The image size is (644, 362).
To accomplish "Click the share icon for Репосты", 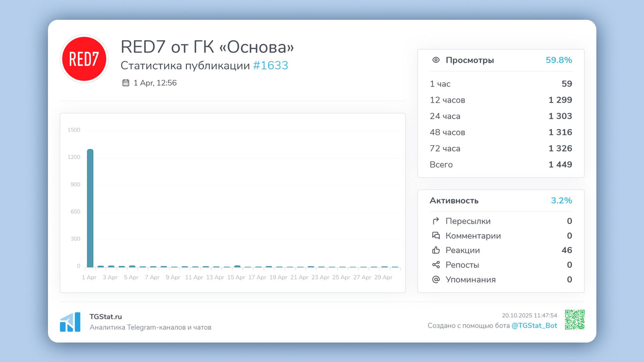I will click(x=436, y=265).
